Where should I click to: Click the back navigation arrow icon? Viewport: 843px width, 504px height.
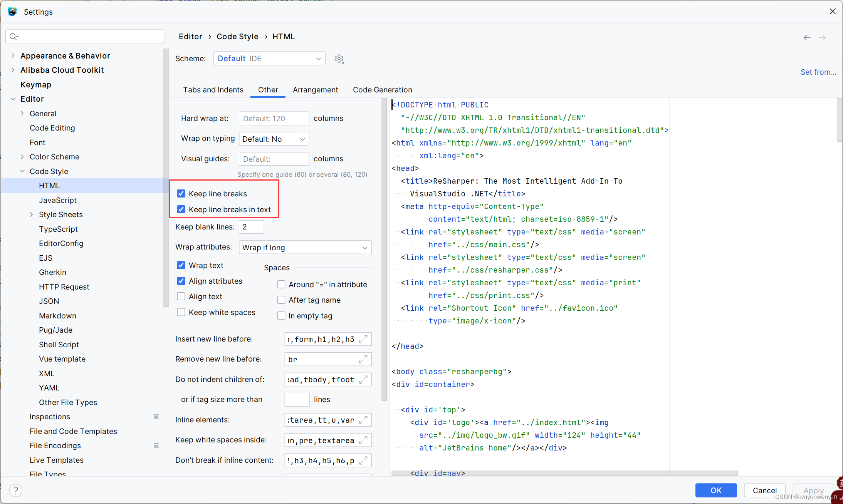(807, 37)
